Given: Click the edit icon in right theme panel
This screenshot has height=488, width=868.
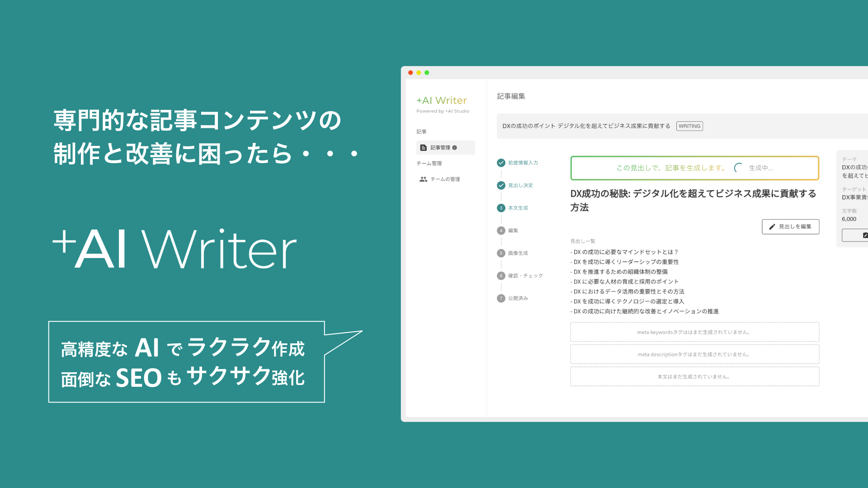Looking at the screenshot, I should pyautogui.click(x=864, y=235).
